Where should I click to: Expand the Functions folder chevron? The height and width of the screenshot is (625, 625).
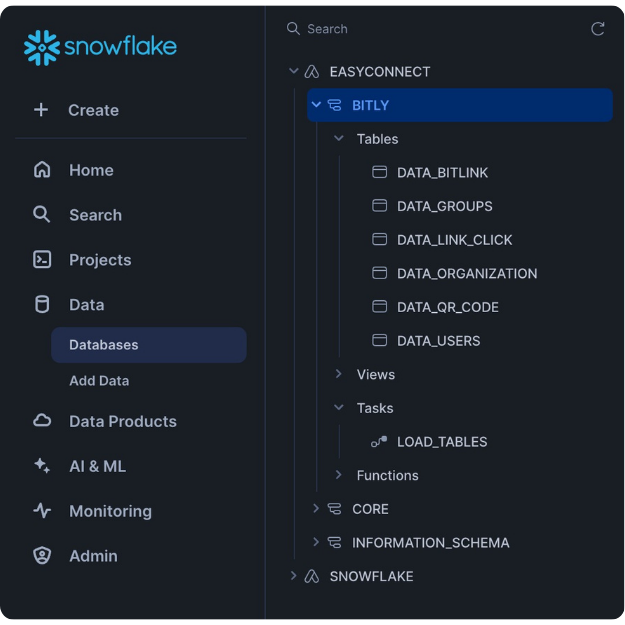tap(339, 474)
